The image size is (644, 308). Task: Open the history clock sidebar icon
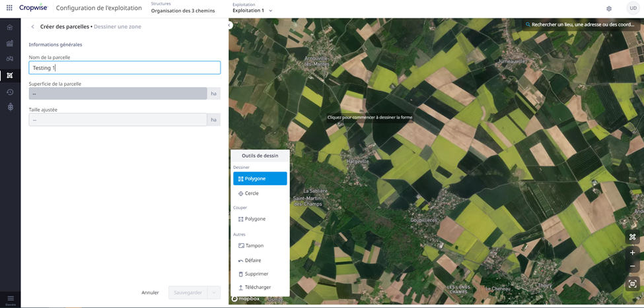click(10, 92)
